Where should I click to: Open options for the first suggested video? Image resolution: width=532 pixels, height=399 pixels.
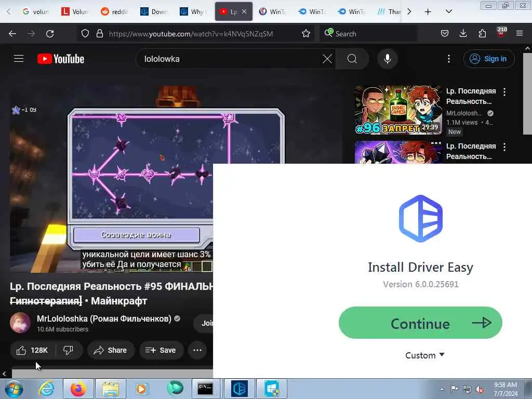(x=504, y=92)
